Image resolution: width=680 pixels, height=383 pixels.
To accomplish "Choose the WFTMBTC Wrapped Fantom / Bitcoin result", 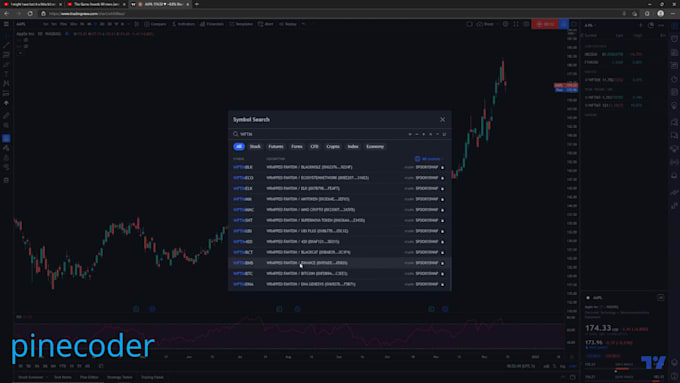I will pos(340,274).
